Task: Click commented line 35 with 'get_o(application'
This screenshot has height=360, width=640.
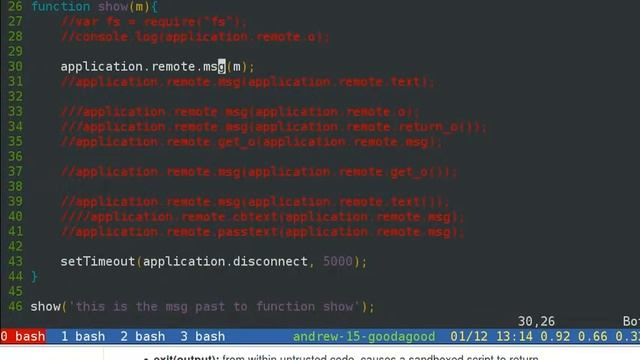Action: click(x=251, y=142)
